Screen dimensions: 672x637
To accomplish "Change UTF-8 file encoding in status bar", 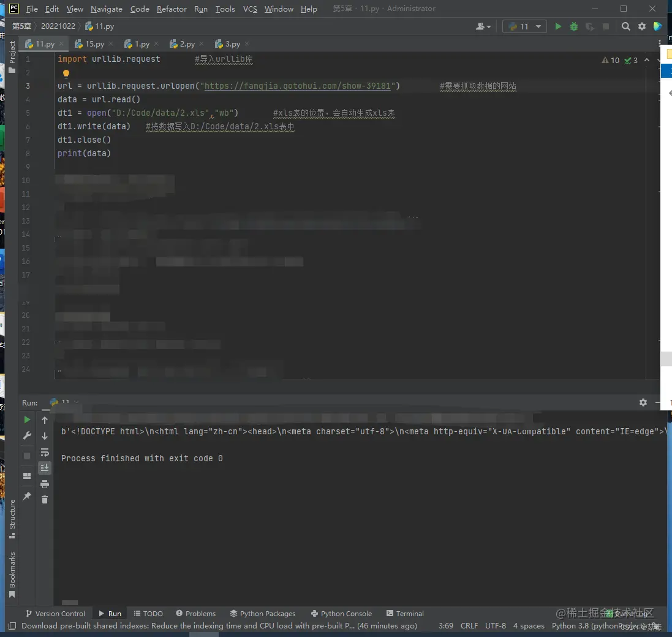I will [496, 626].
